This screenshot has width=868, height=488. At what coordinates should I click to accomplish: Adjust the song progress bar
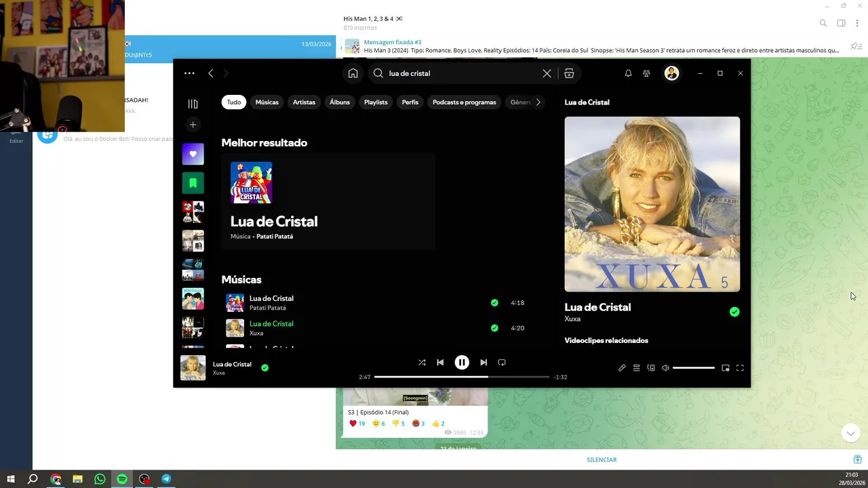coord(462,377)
